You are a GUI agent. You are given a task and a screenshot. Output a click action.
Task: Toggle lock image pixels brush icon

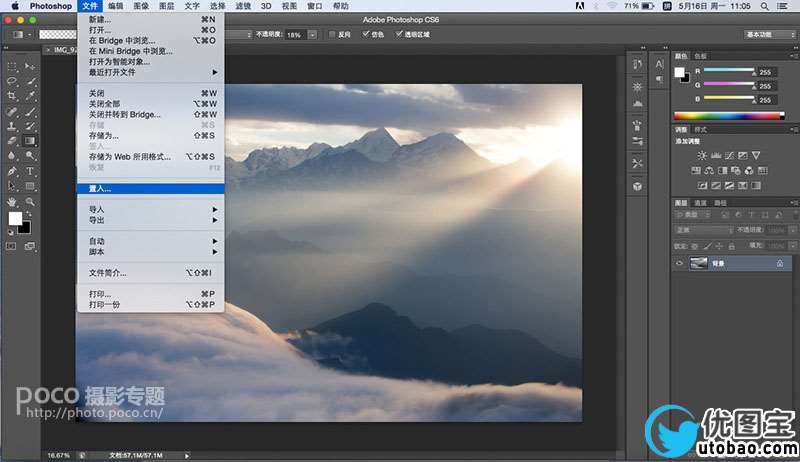707,246
